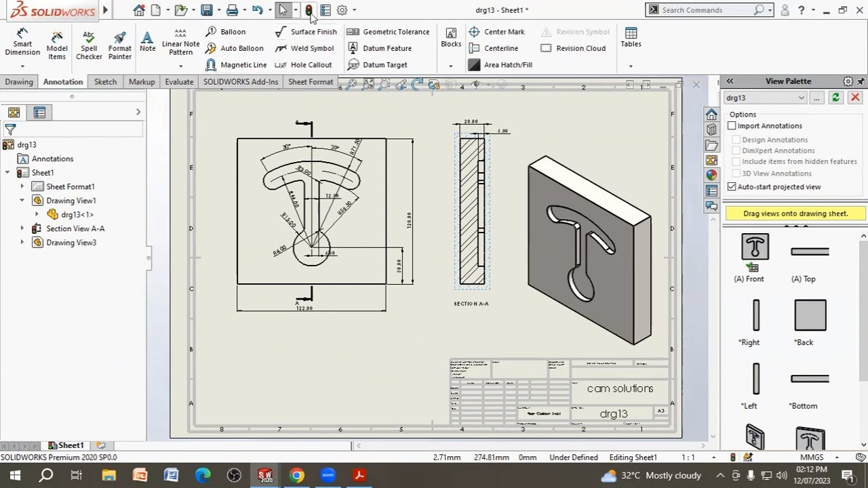Viewport: 868px width, 488px height.
Task: Open the Blocks dropdown arrow
Action: click(451, 66)
